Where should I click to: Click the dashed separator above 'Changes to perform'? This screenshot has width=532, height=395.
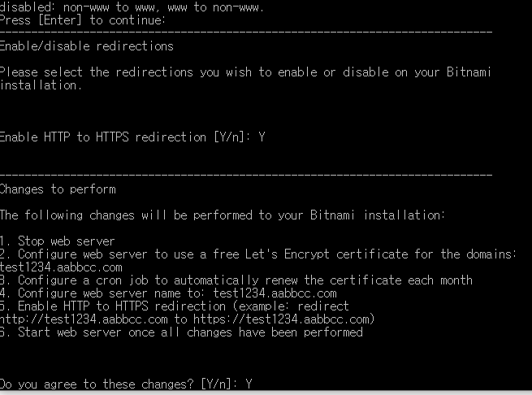[x=245, y=176]
